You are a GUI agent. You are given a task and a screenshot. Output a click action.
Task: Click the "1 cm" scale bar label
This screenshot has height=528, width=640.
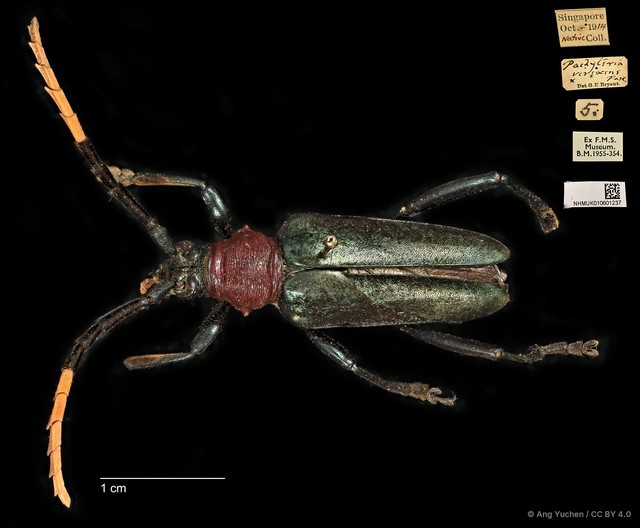113,488
